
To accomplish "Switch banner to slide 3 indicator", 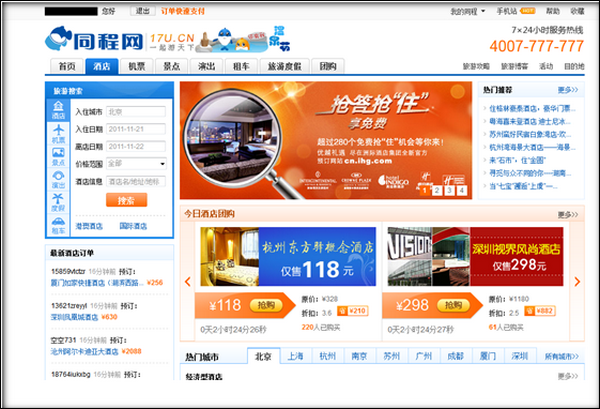I will (x=448, y=190).
